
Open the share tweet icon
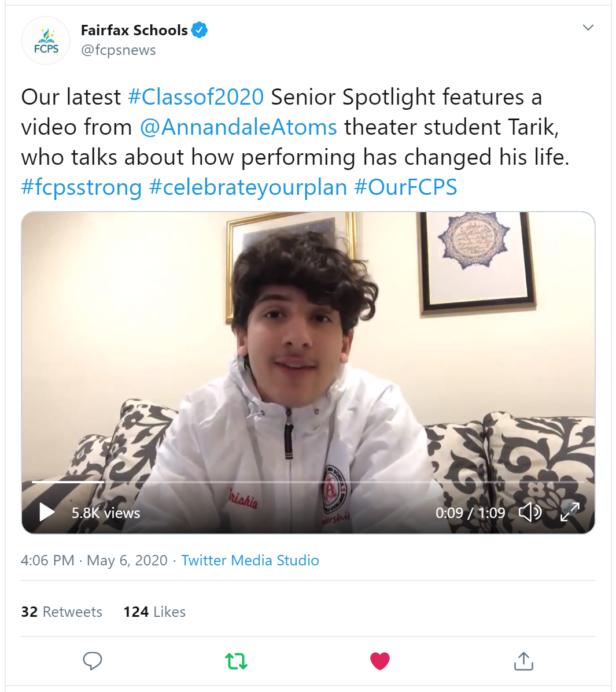pyautogui.click(x=523, y=661)
